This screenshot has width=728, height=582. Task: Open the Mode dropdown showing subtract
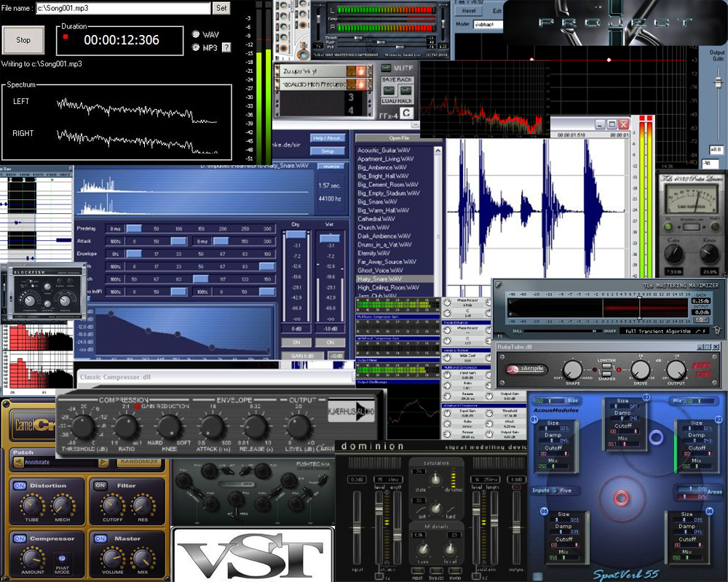tap(488, 24)
